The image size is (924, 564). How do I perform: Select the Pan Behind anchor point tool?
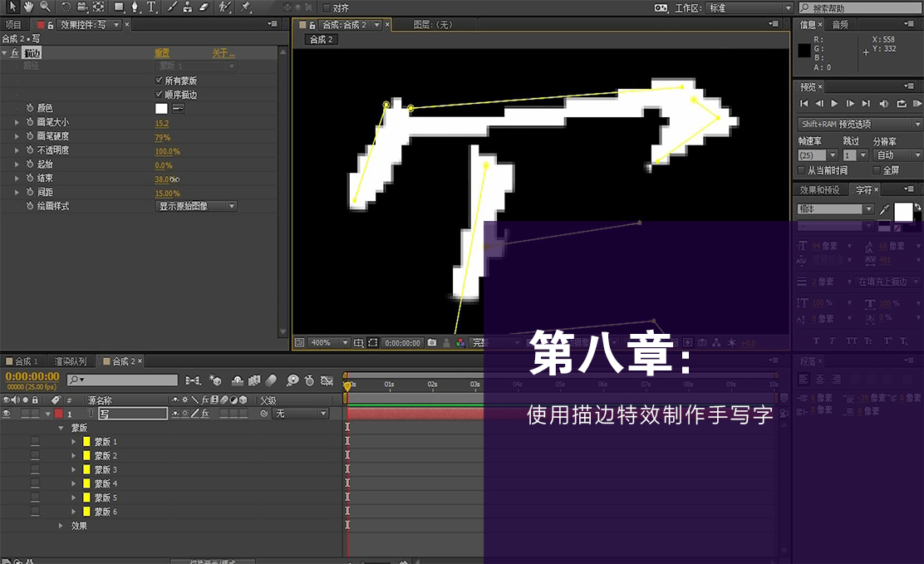click(98, 7)
